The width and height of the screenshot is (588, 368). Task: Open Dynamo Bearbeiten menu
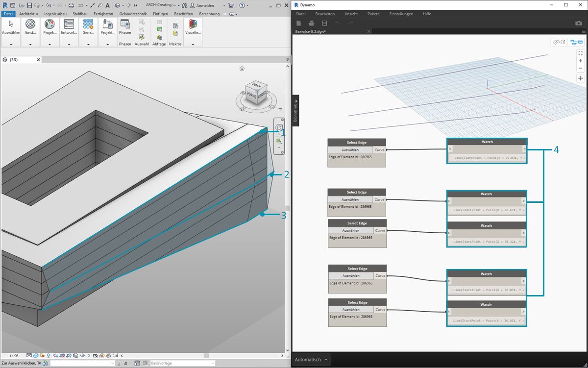325,14
